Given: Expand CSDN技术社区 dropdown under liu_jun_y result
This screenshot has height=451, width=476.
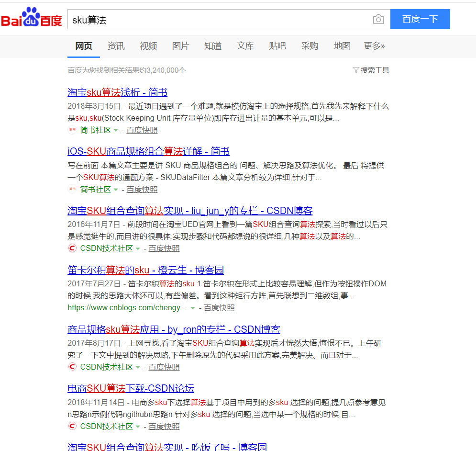Looking at the screenshot, I should 138,249.
